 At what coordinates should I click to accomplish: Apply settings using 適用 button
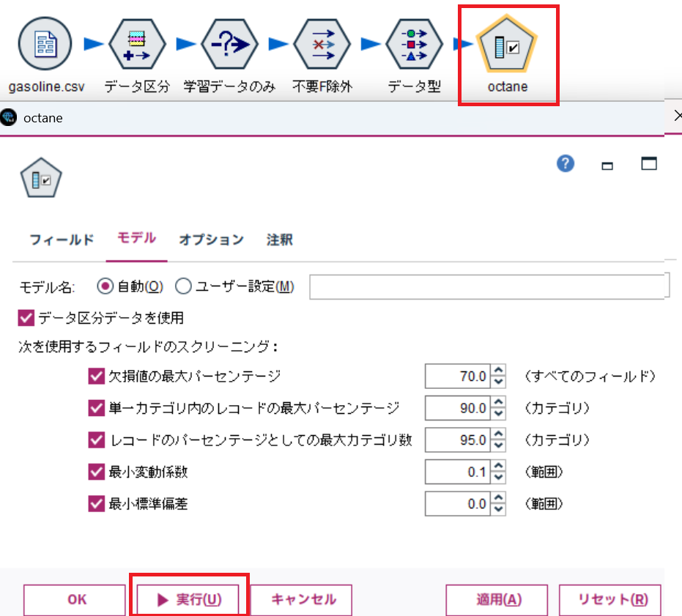(x=496, y=599)
